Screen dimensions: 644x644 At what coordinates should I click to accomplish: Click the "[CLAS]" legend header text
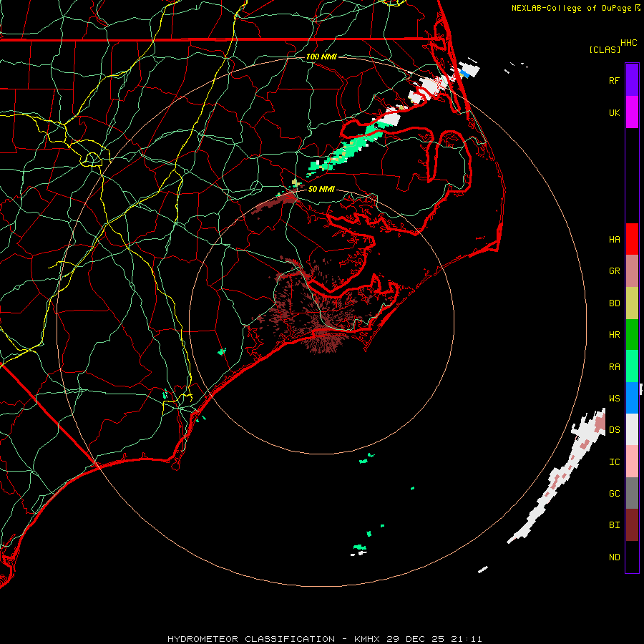coord(605,49)
